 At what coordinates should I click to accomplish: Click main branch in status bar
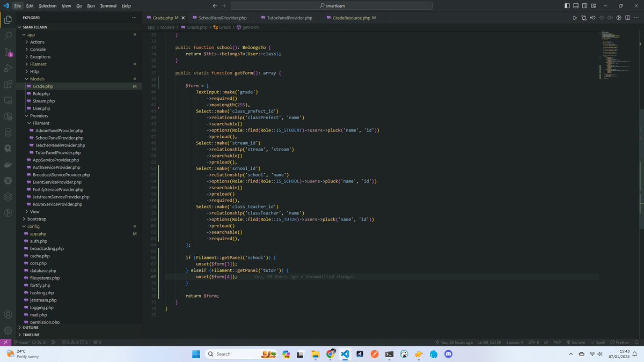[x=21, y=342]
